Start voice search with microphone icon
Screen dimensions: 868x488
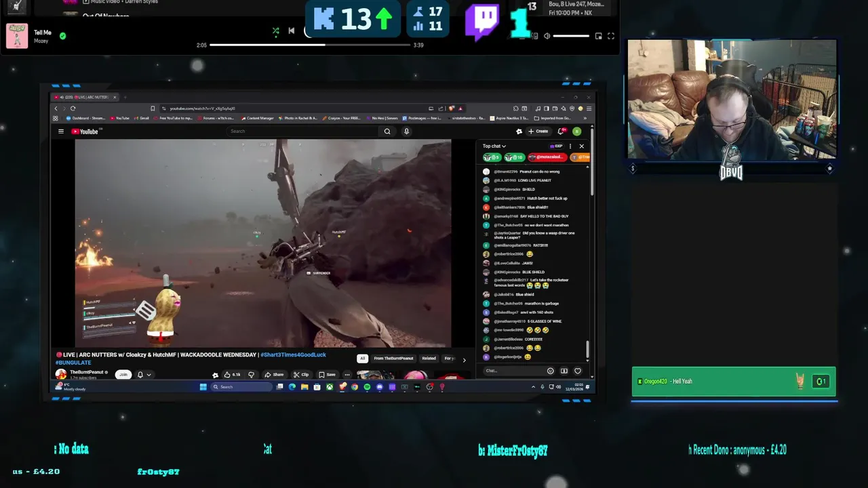(x=406, y=131)
